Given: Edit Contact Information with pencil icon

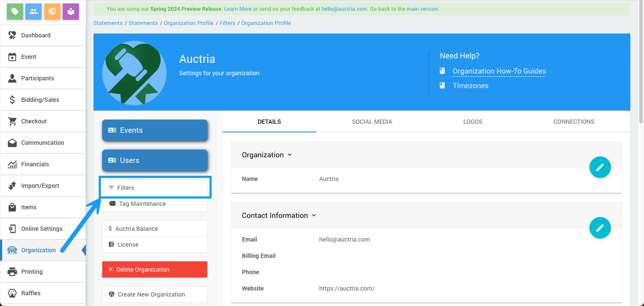Looking at the screenshot, I should point(600,228).
